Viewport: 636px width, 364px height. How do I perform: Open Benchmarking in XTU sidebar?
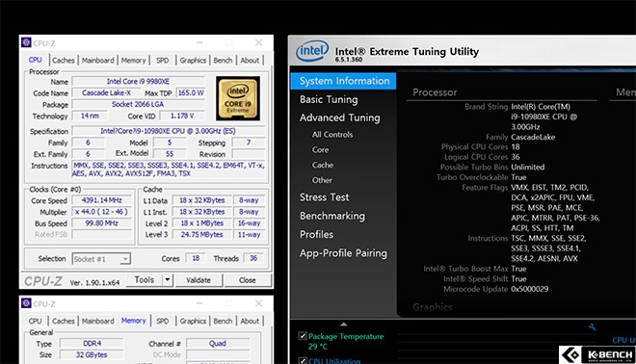tap(332, 216)
